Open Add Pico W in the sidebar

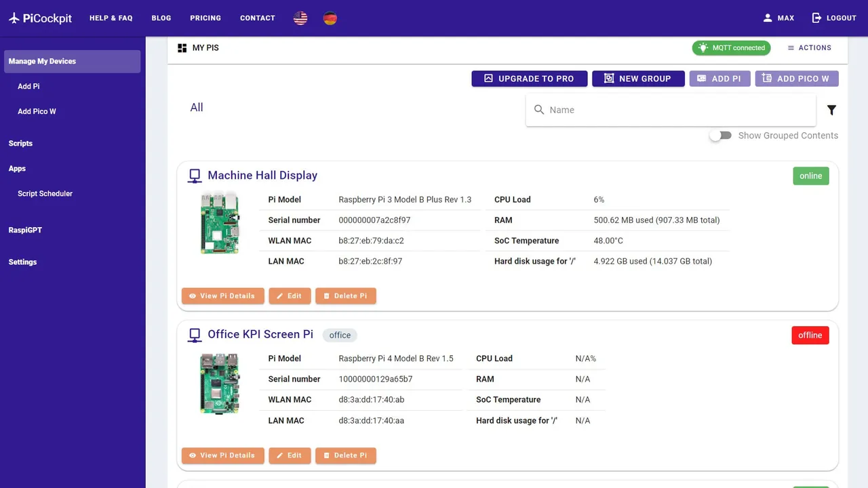37,112
